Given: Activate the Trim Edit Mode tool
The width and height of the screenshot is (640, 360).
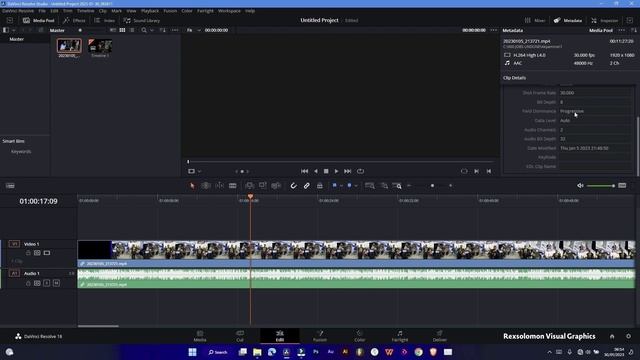Looking at the screenshot, I should pyautogui.click(x=206, y=186).
